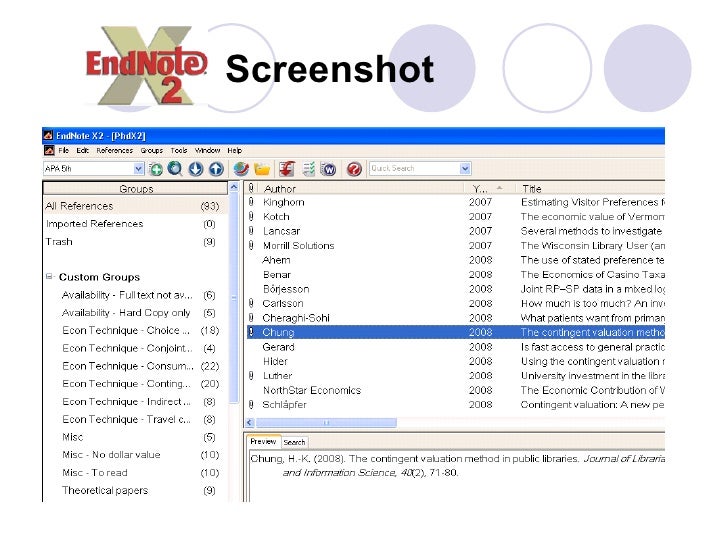Open the Help menu
The height and width of the screenshot is (546, 728).
234,150
